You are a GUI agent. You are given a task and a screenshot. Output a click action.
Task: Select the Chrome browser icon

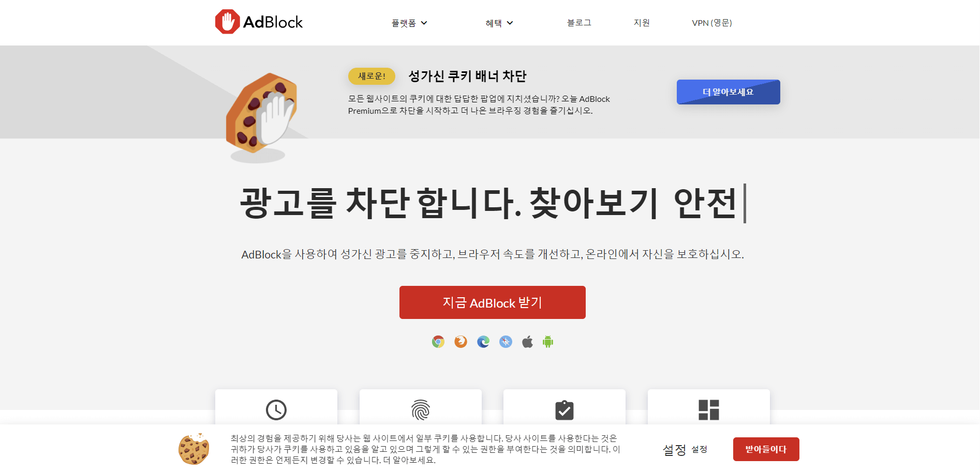438,342
